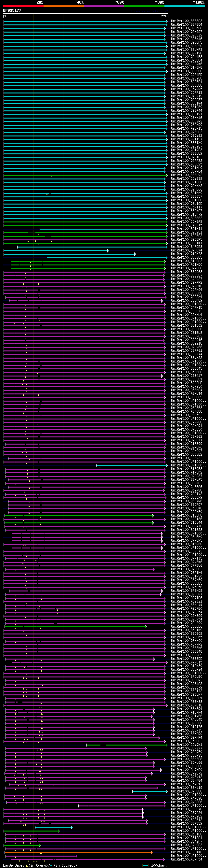208x868 pixels.
Task: Open hit UniRef100_B7FLX4
Action: click(x=187, y=251)
